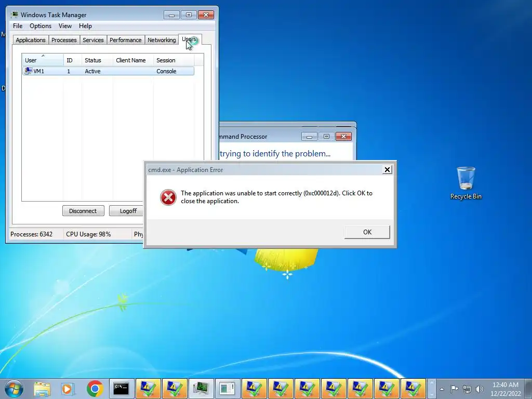Open the Options menu in Task Manager
532x399 pixels.
point(41,26)
